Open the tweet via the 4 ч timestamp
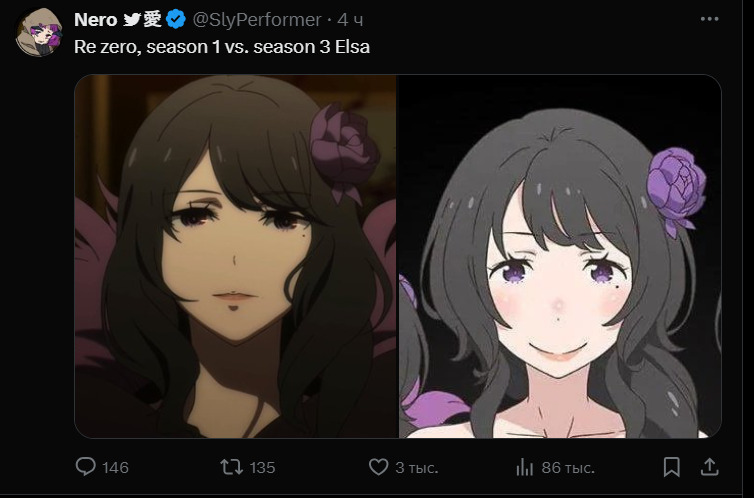This screenshot has width=754, height=498. (351, 20)
